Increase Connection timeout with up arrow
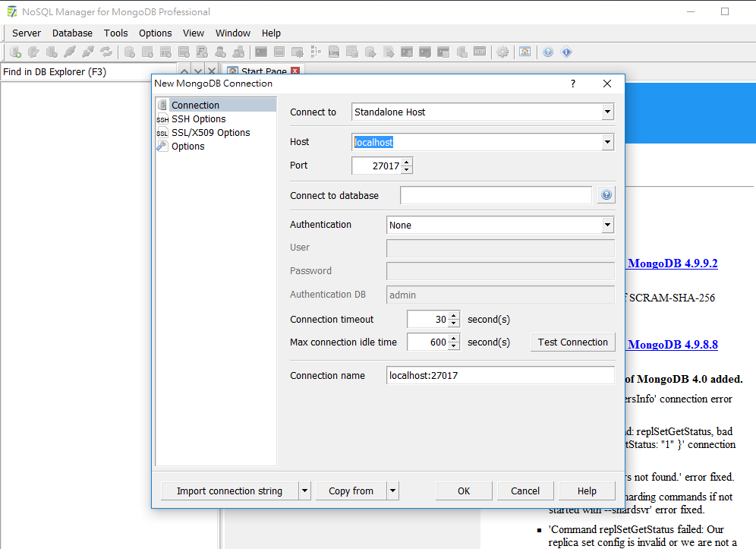Screen dimensions: 756x549 (x=454, y=316)
